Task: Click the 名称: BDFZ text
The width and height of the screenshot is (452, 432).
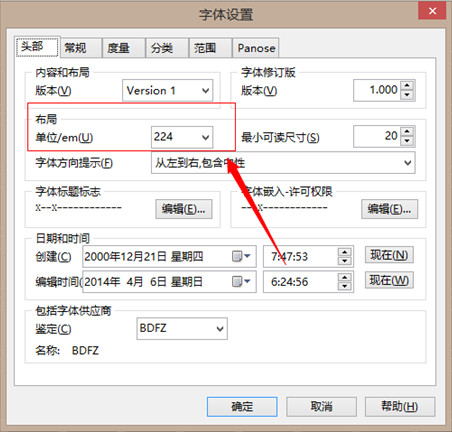Action: [67, 351]
